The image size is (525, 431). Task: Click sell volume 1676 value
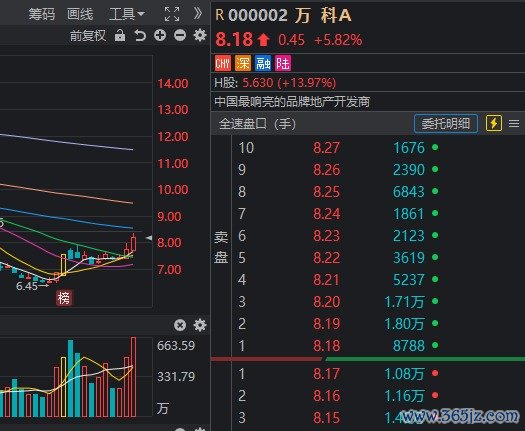click(409, 148)
